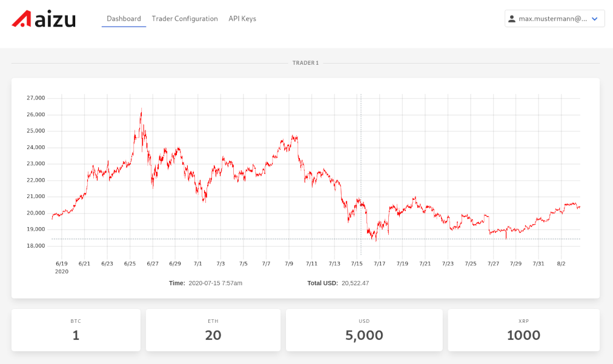Click the 8/2 date label on x-axis

point(561,263)
